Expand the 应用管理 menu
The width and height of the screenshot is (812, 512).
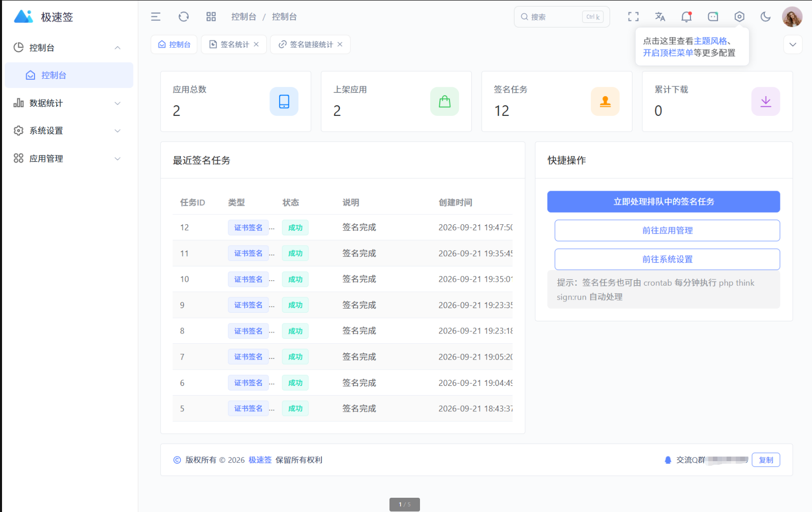(x=69, y=159)
